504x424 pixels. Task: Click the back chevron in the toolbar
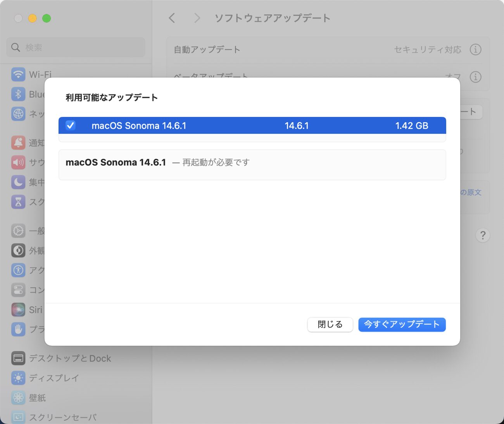point(172,18)
